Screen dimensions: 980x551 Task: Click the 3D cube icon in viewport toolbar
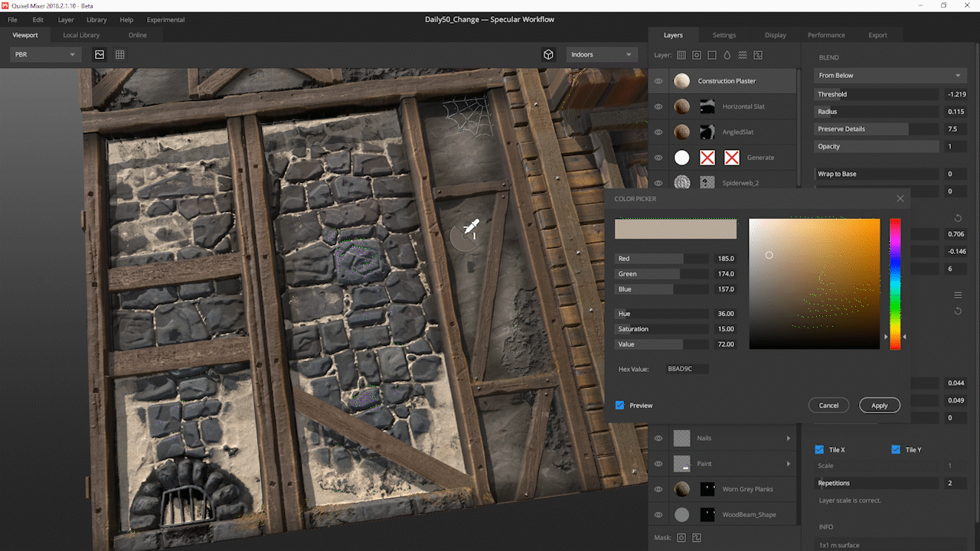(548, 54)
